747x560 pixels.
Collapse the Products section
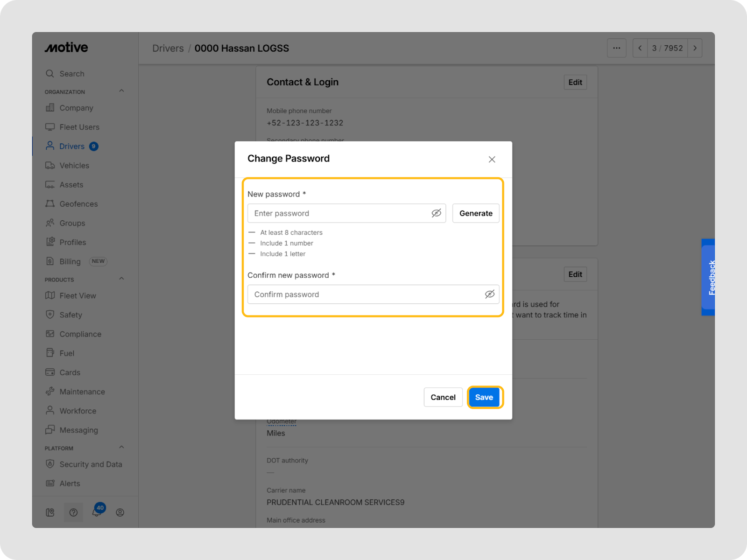click(121, 279)
